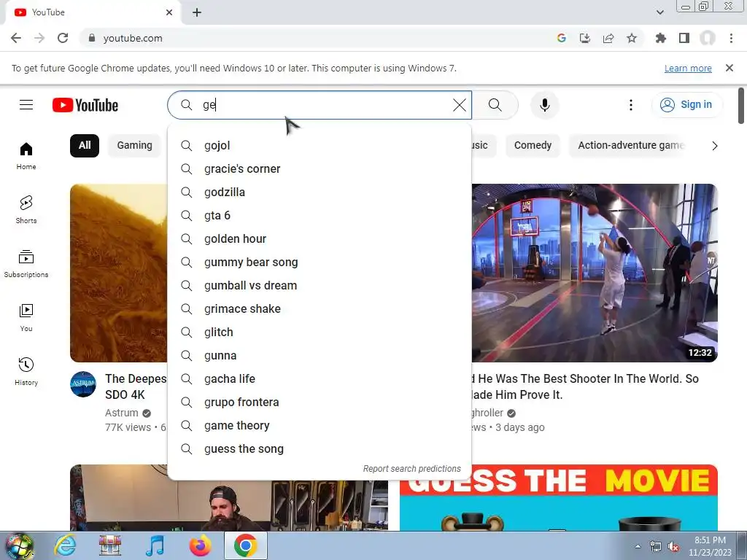747x560 pixels.
Task: Choose the 'gojol' search suggestion
Action: 320,145
